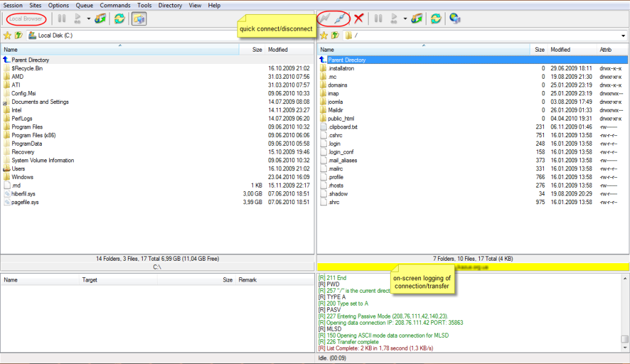Open the dropdown arrow in local toolbar
630x364 pixels.
(89, 19)
